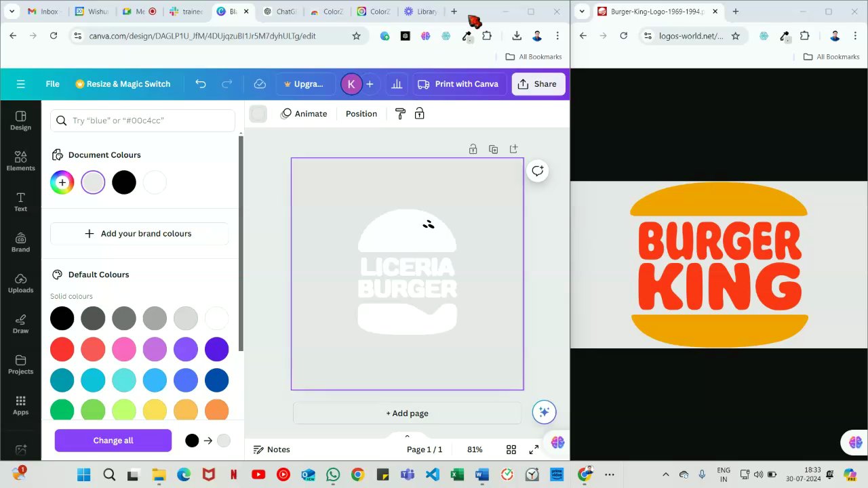The width and height of the screenshot is (868, 488).
Task: Click the Share button
Action: (x=538, y=84)
